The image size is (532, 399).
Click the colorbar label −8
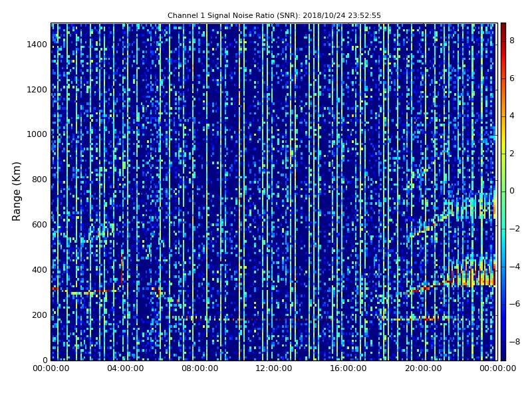515,342
